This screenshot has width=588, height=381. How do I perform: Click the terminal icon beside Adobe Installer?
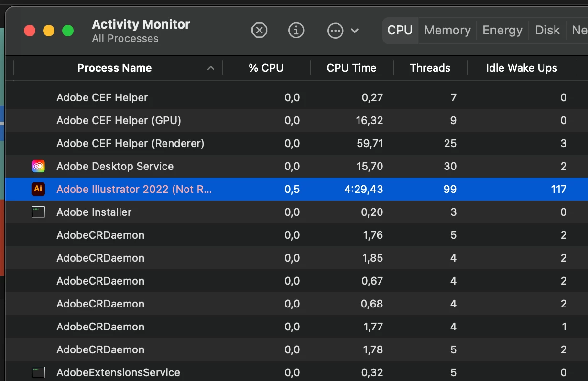click(x=38, y=212)
